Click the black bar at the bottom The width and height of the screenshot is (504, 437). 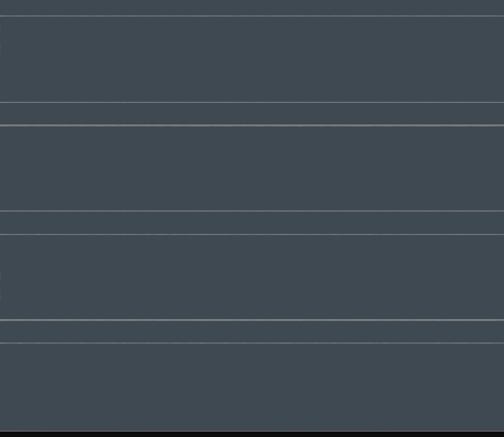point(252,434)
